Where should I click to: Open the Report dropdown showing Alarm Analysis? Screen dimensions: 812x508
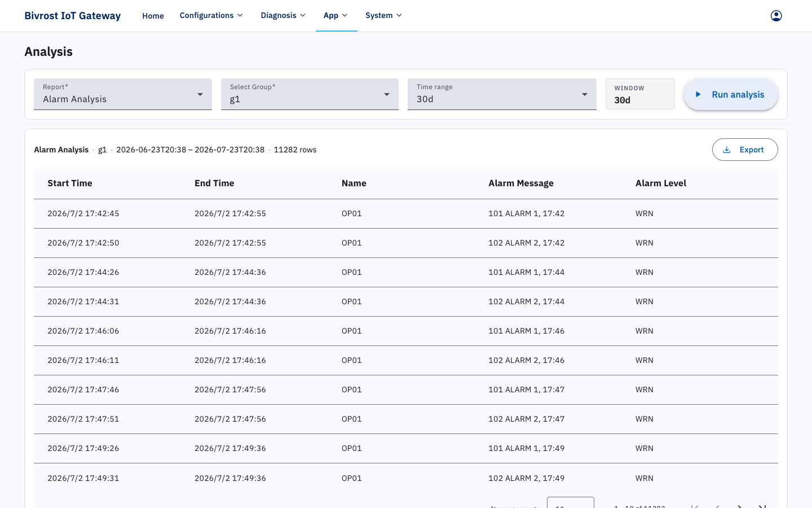(x=123, y=94)
